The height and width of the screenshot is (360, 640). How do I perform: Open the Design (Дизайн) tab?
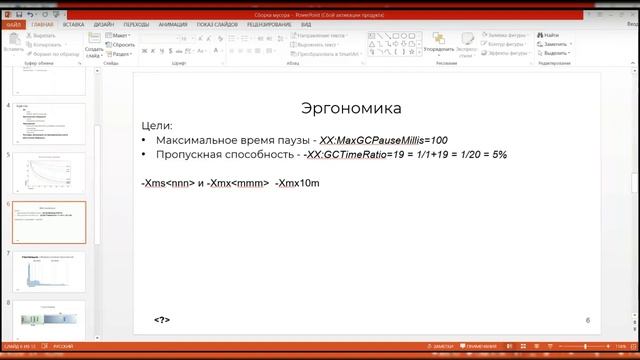pyautogui.click(x=104, y=25)
